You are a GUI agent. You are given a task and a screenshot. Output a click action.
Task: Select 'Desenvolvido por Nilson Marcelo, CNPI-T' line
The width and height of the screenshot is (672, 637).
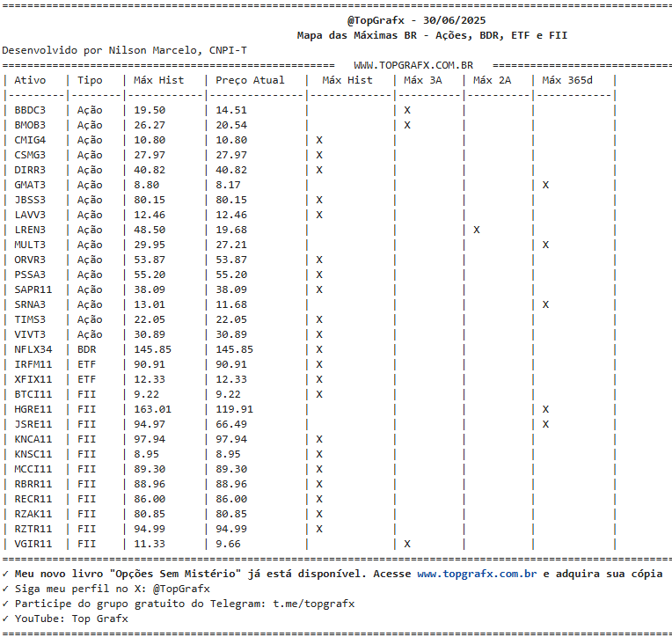(124, 50)
